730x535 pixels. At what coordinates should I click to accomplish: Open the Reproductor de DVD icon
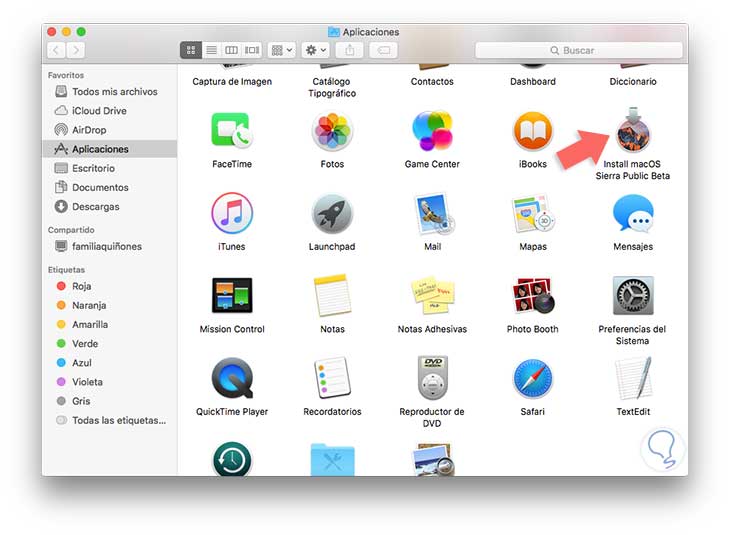click(433, 378)
